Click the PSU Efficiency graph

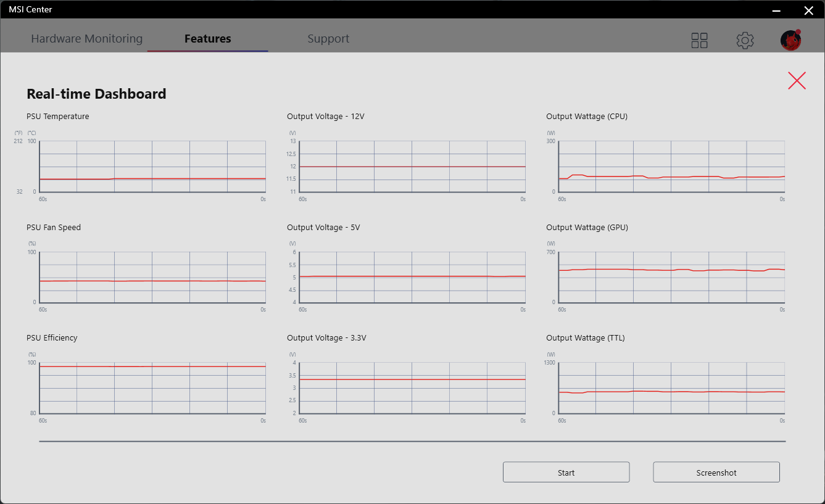coord(152,388)
